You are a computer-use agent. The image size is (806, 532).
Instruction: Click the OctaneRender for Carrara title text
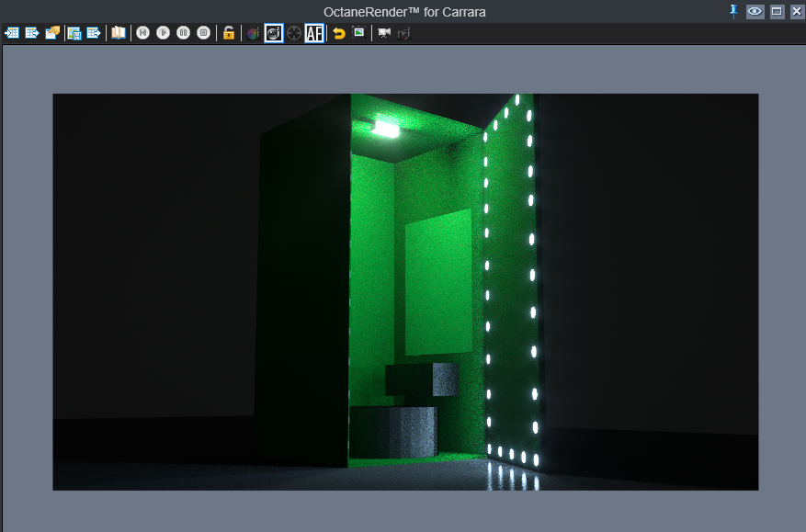coord(404,12)
